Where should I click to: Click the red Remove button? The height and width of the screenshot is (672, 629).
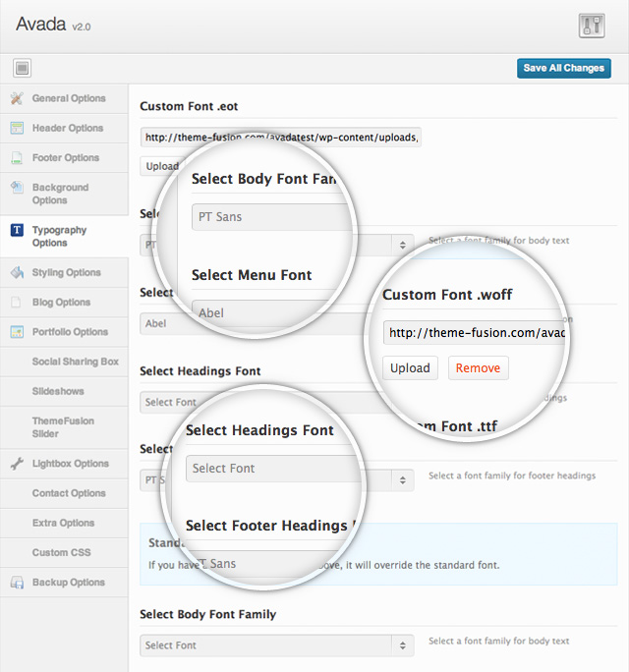(x=479, y=368)
